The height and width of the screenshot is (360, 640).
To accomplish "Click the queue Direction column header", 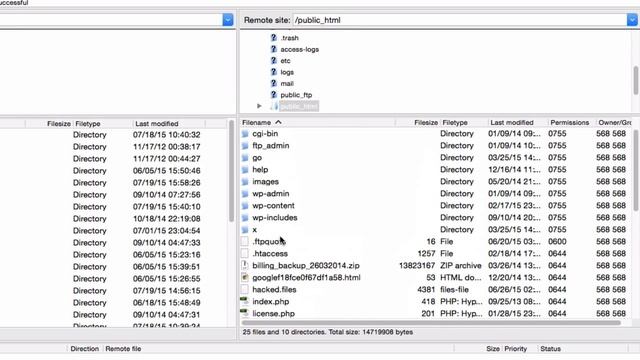I will [x=84, y=349].
